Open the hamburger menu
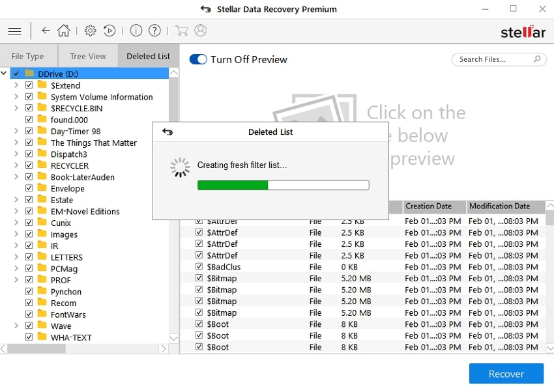This screenshot has width=554, height=392. pos(14,30)
